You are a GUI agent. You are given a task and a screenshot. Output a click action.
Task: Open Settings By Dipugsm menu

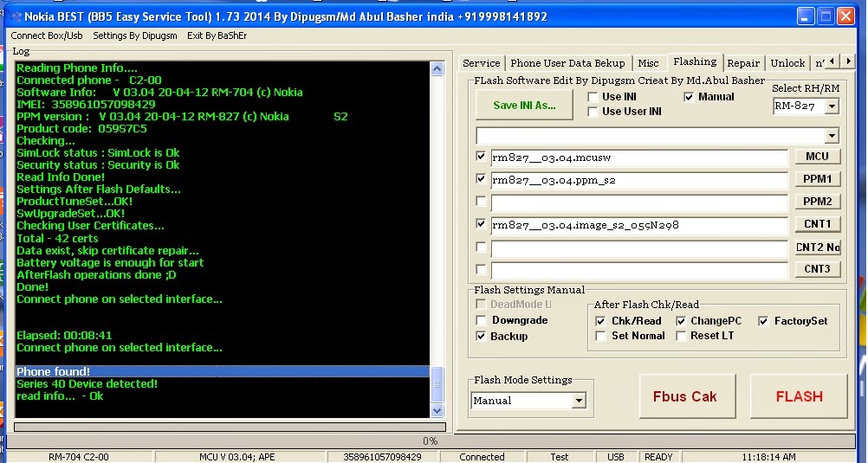(x=135, y=35)
